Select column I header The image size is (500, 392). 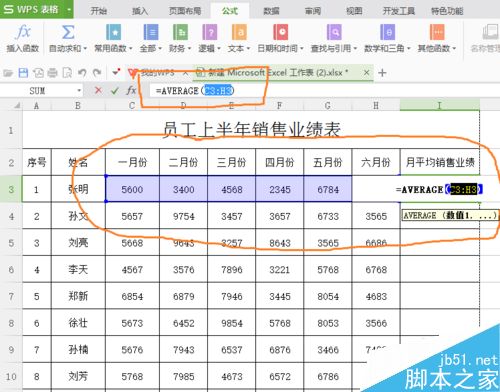point(439,106)
